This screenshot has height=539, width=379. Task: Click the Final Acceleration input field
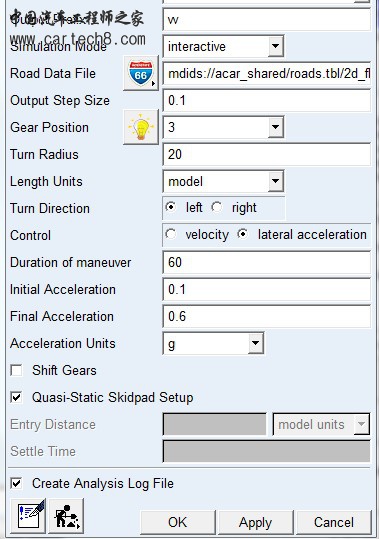pyautogui.click(x=267, y=316)
